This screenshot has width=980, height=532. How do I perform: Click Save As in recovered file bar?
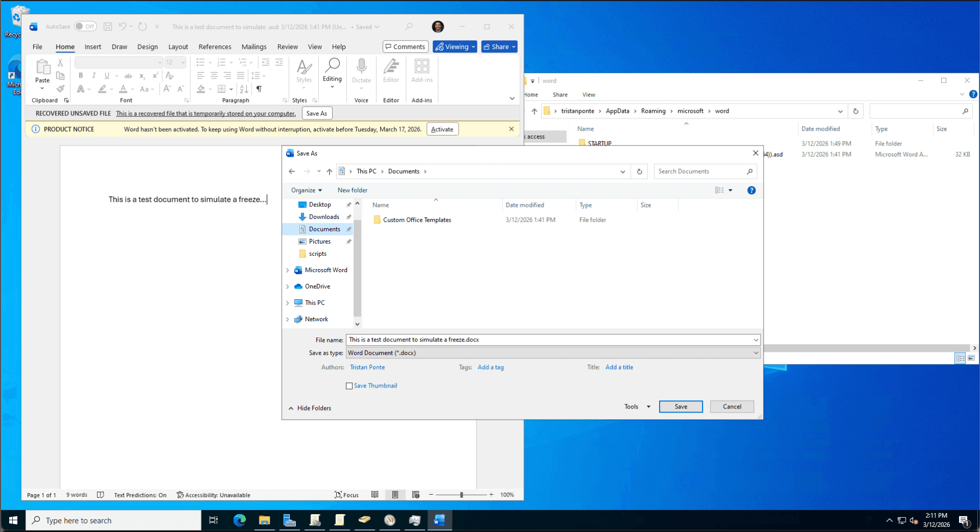pyautogui.click(x=317, y=113)
